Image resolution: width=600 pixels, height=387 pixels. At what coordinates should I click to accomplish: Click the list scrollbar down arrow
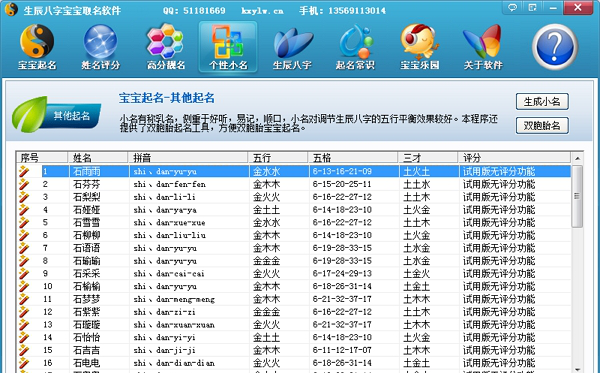577,369
